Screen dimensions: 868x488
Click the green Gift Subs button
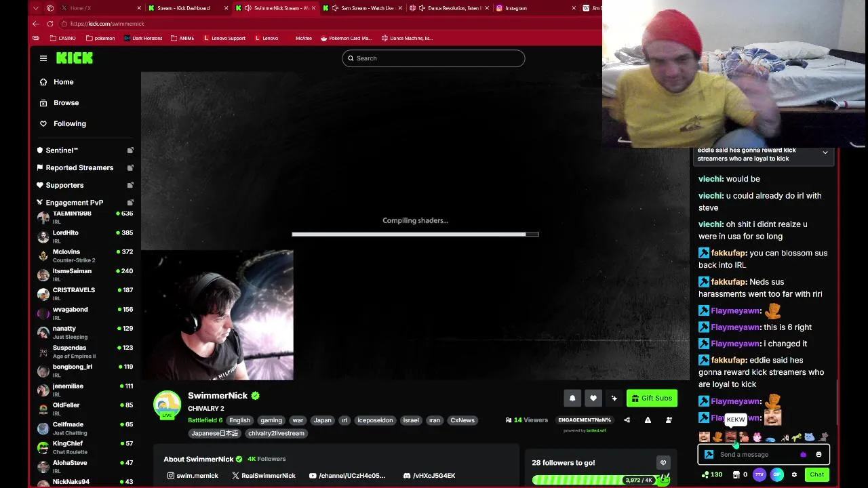coord(652,399)
